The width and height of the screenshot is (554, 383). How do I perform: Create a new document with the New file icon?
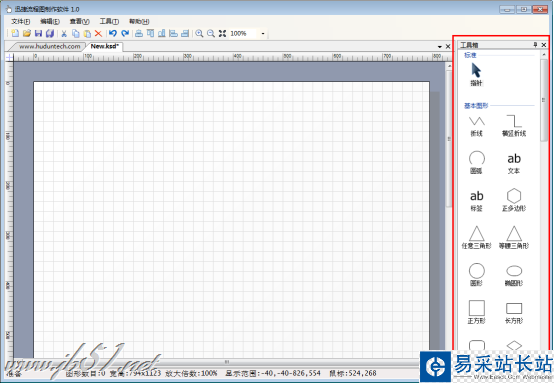(15, 33)
